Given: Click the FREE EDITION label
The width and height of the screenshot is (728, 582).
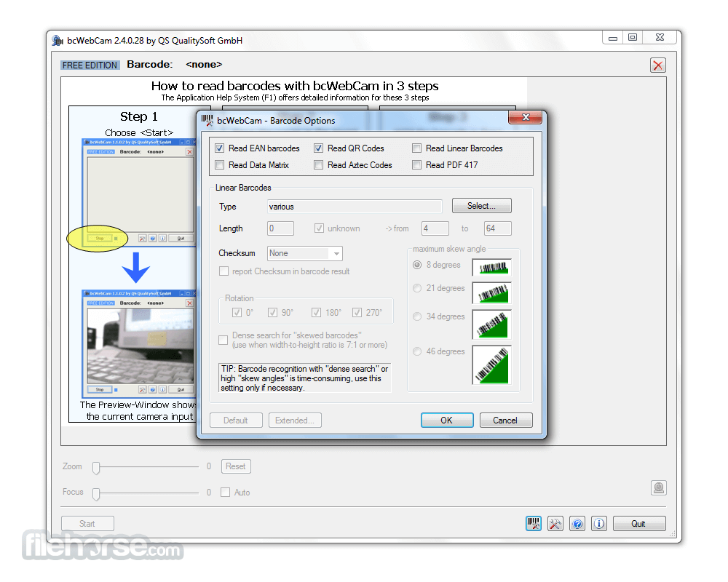Looking at the screenshot, I should pyautogui.click(x=90, y=65).
